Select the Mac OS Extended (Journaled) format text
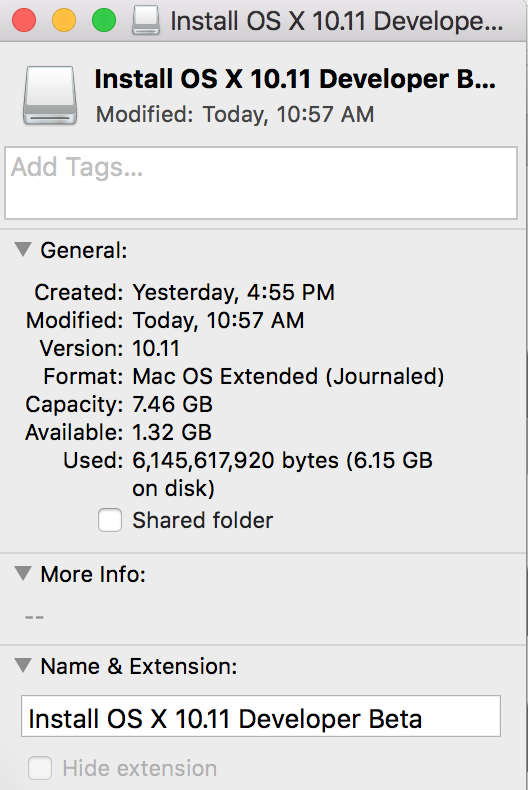 pos(288,376)
